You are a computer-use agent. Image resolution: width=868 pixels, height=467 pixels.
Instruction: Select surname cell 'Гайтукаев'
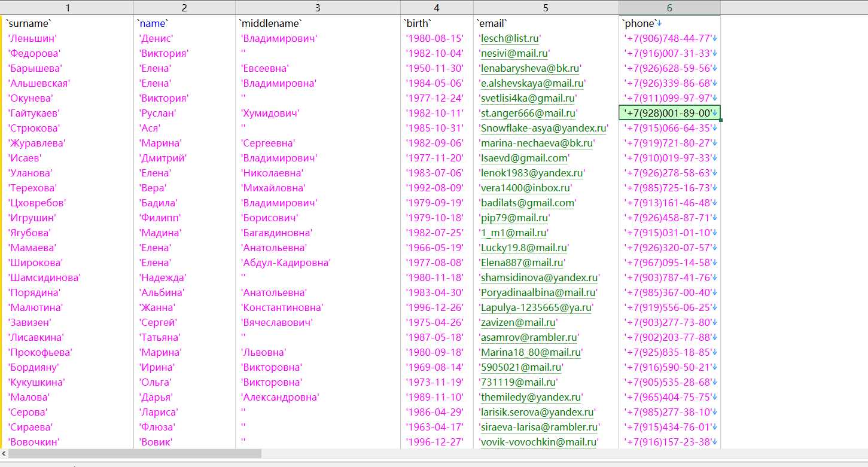(68, 113)
